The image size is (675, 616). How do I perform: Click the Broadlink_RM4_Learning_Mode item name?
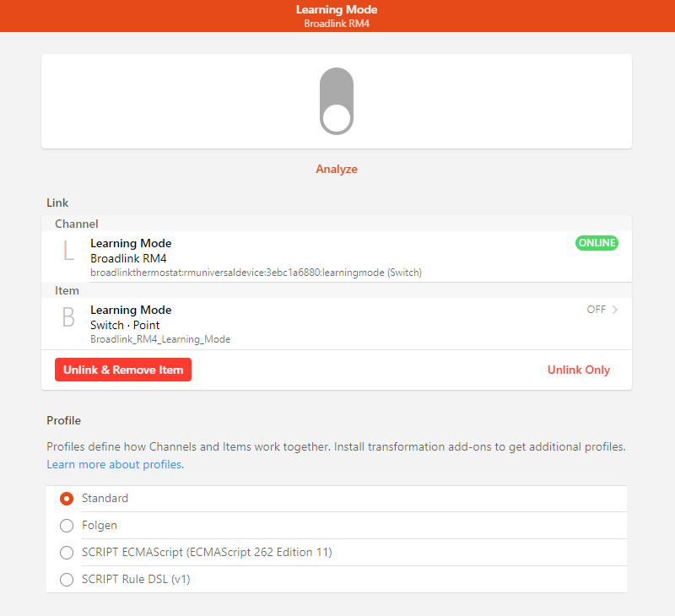160,339
